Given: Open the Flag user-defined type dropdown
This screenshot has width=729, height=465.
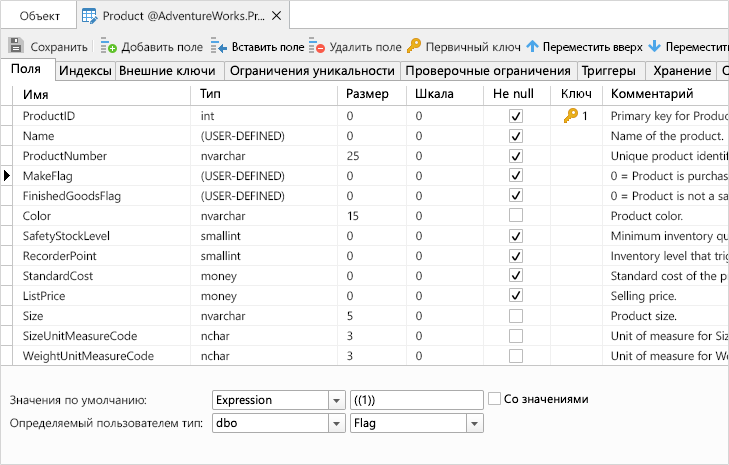Looking at the screenshot, I should coord(474,424).
